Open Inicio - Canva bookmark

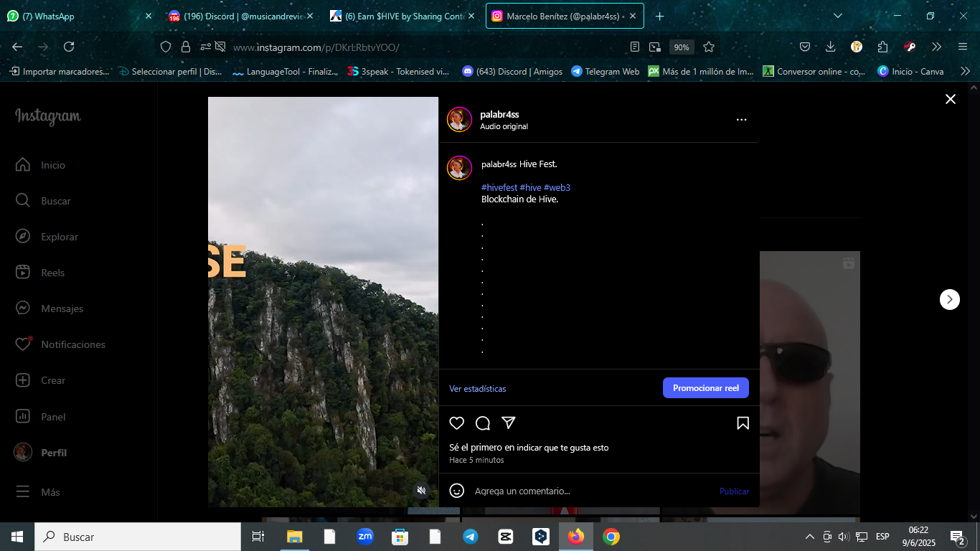(x=910, y=71)
